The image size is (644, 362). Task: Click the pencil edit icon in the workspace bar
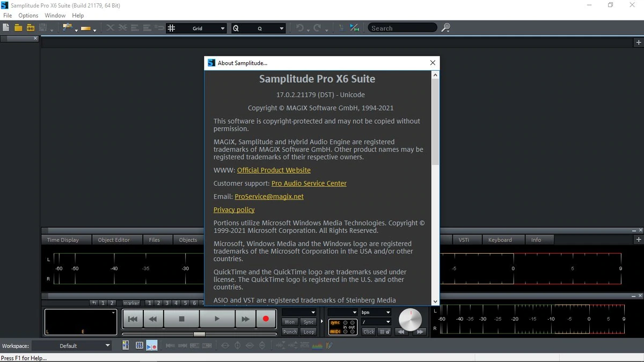tap(330, 346)
